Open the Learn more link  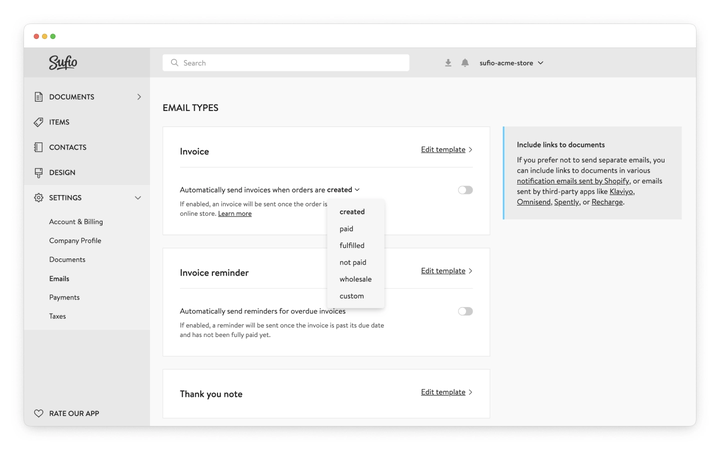tap(235, 214)
